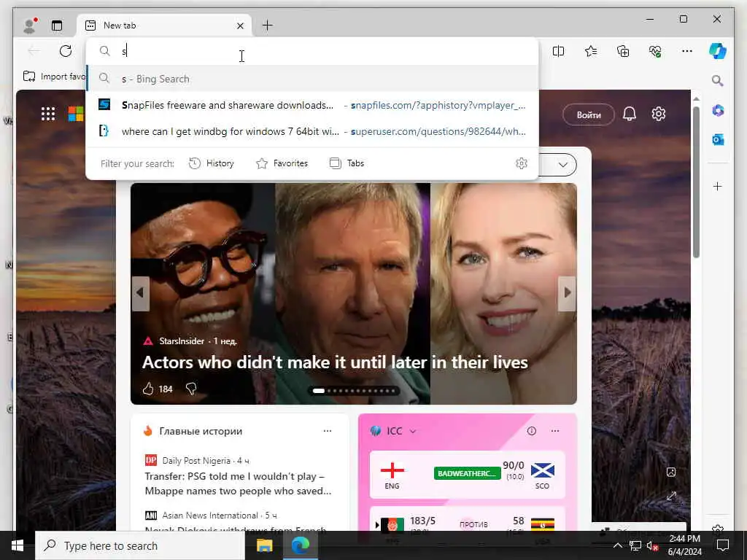Image resolution: width=747 pixels, height=560 pixels.
Task: Filter search by History
Action: click(212, 163)
